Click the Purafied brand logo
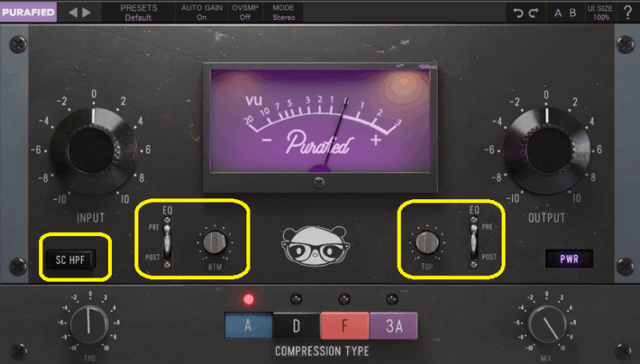640x364 pixels. point(29,12)
